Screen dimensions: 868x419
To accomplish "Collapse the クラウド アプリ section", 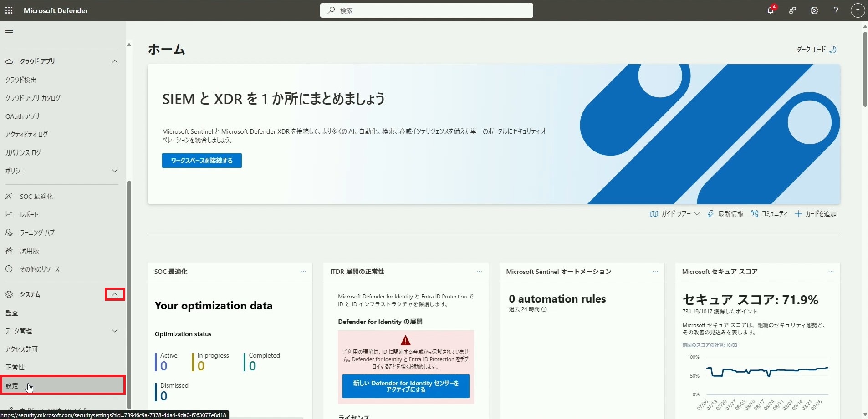I will (x=115, y=61).
